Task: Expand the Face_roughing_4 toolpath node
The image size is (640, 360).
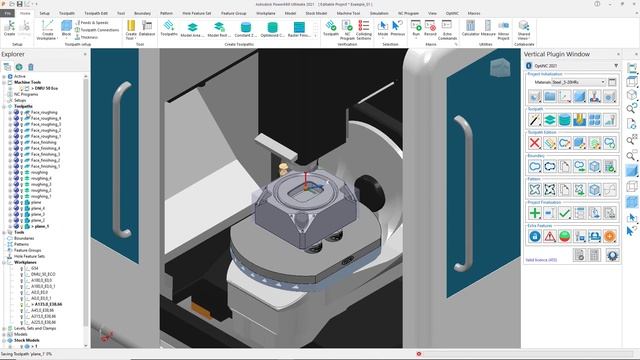Action: click(x=10, y=118)
